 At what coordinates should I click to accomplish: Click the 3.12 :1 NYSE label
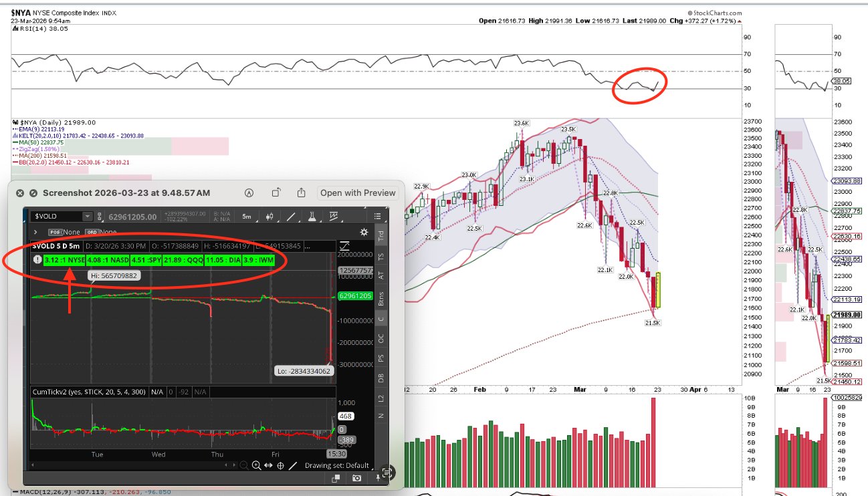tap(65, 259)
